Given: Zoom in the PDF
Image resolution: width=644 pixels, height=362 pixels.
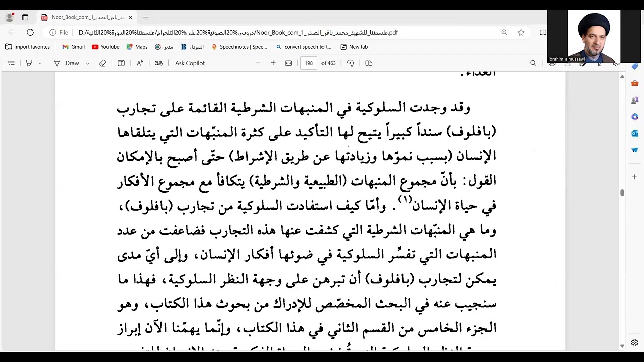Looking at the screenshot, I should 273,63.
